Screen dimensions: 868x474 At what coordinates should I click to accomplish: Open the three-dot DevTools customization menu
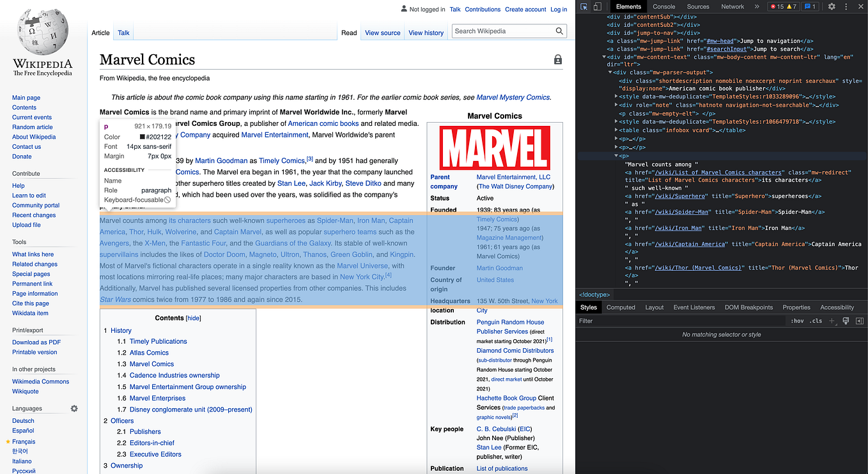846,6
